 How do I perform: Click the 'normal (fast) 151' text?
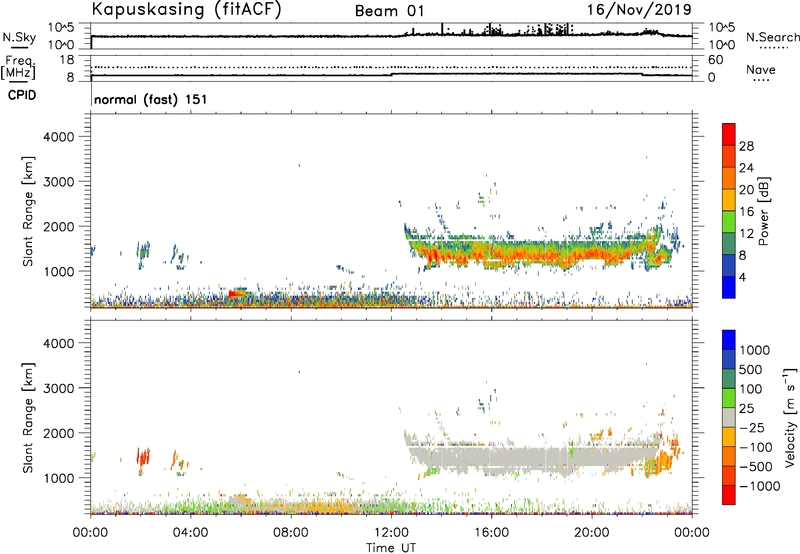[151, 99]
